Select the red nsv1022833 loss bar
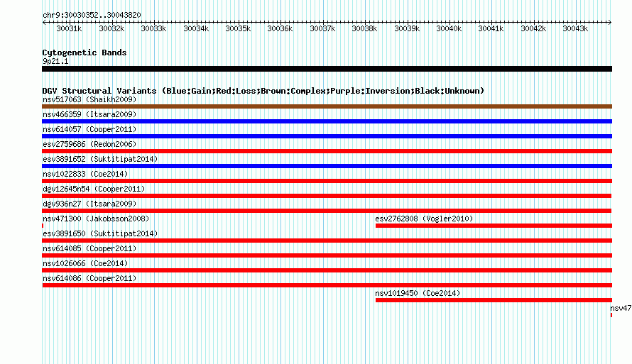This screenshot has width=632, height=364. point(327,181)
